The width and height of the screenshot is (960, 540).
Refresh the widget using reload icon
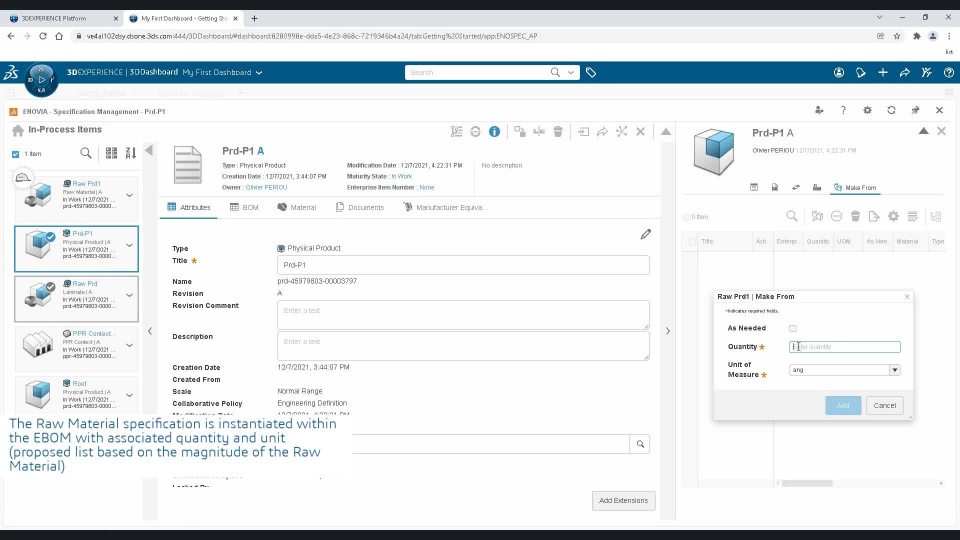click(891, 110)
